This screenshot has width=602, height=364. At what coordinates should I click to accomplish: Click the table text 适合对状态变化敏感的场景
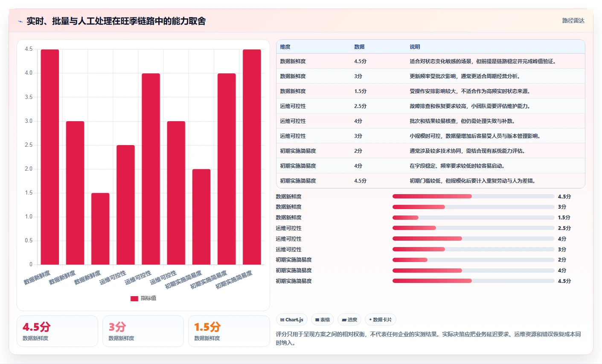tap(441, 61)
